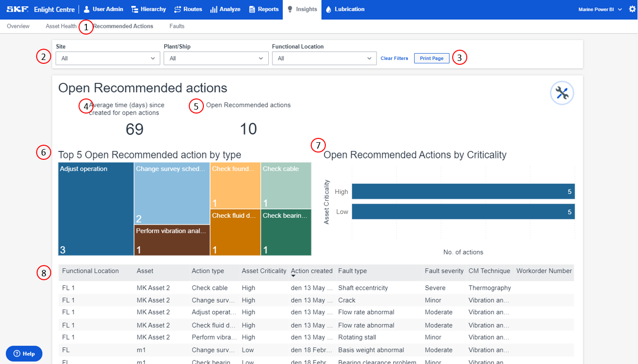This screenshot has width=638, height=364.
Task: Open the User Admin section
Action: tap(103, 8)
